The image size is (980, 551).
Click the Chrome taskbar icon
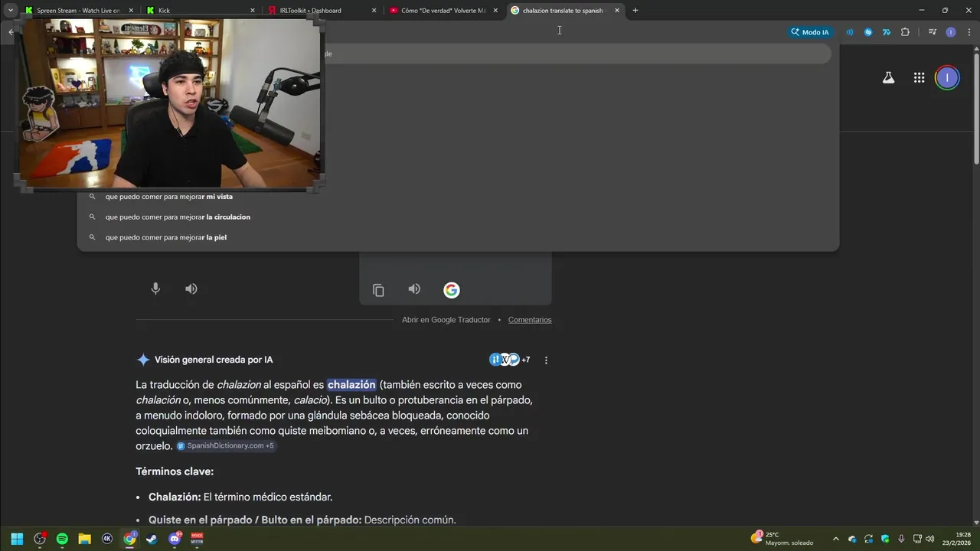[x=129, y=539]
